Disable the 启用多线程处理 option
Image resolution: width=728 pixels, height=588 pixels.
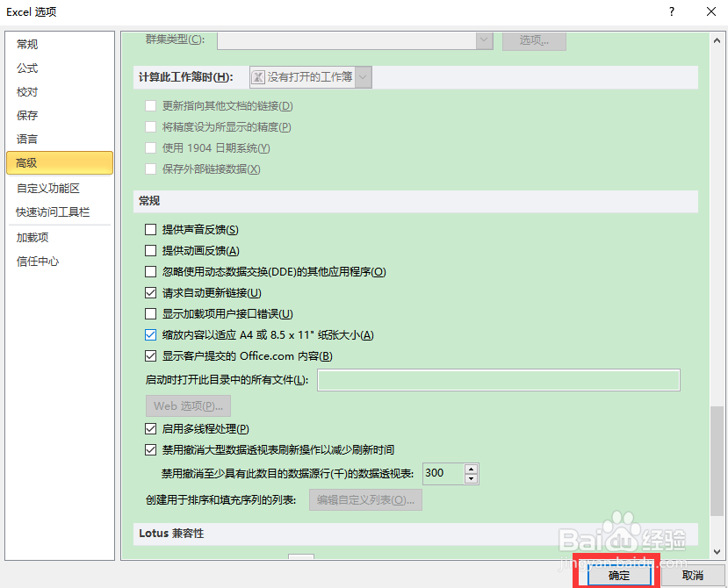[x=150, y=428]
